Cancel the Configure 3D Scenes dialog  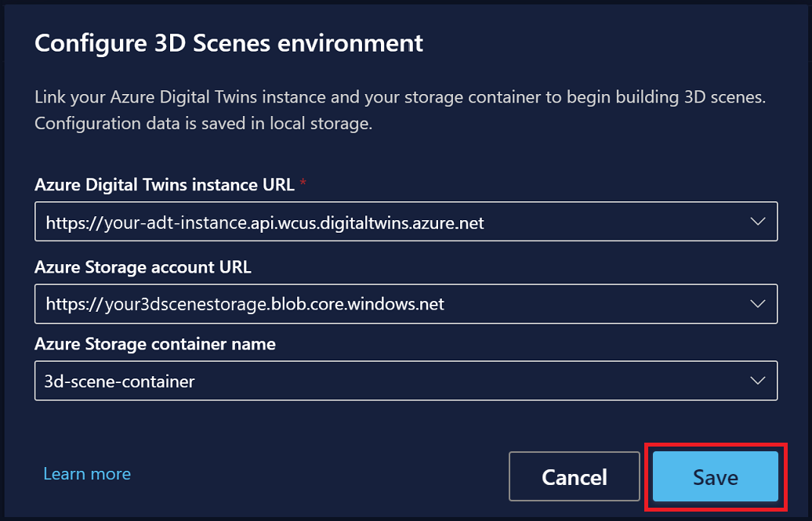point(574,476)
